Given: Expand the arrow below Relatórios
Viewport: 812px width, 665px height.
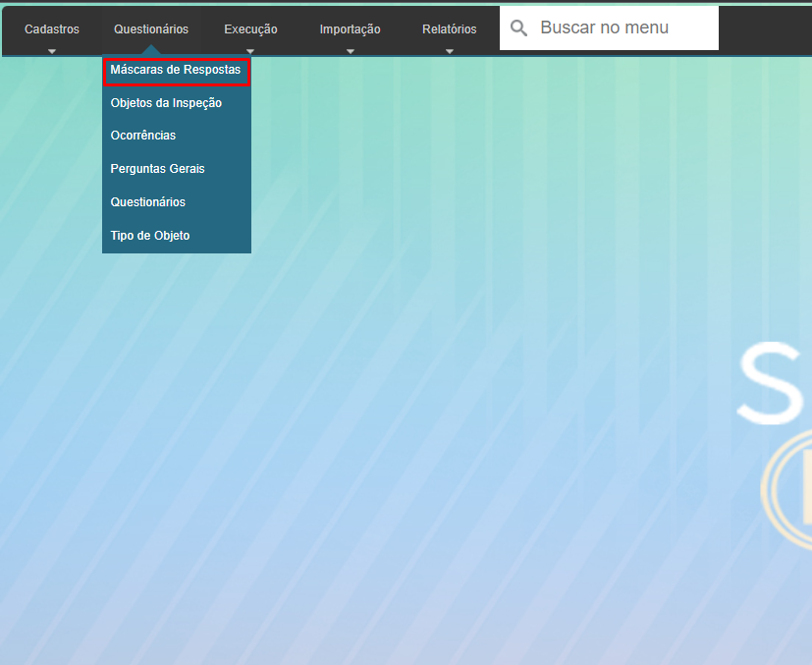Looking at the screenshot, I should pos(449,50).
